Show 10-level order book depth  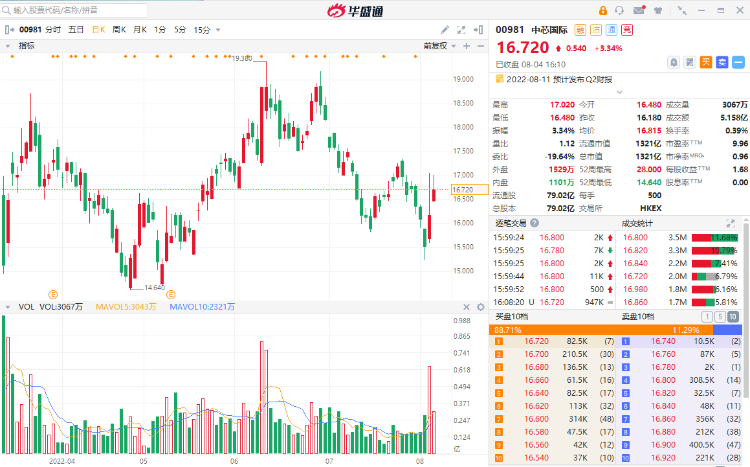click(732, 317)
